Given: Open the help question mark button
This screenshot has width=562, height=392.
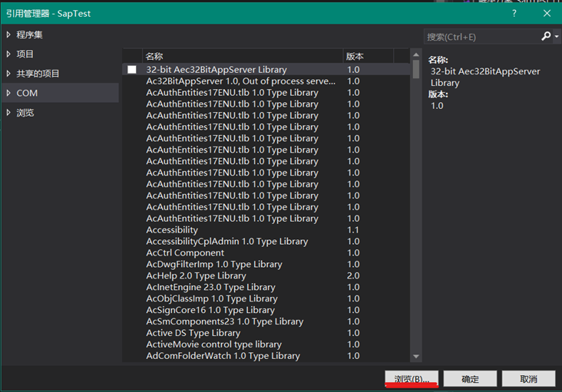Looking at the screenshot, I should tap(514, 13).
